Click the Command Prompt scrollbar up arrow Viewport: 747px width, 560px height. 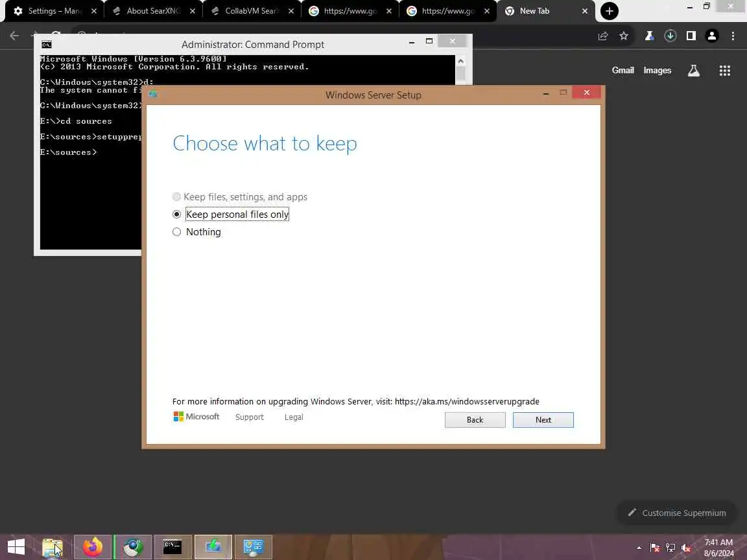[460, 61]
